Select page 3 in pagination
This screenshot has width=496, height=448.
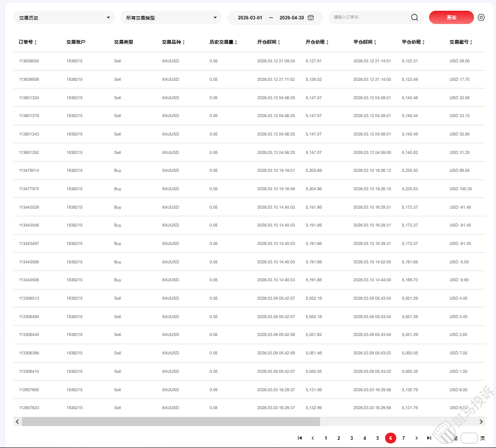pyautogui.click(x=351, y=438)
